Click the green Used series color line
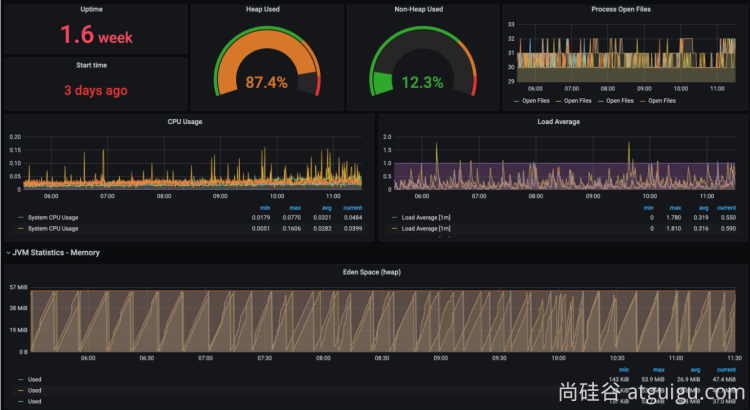Screen dimensions: 750x410 (20, 379)
